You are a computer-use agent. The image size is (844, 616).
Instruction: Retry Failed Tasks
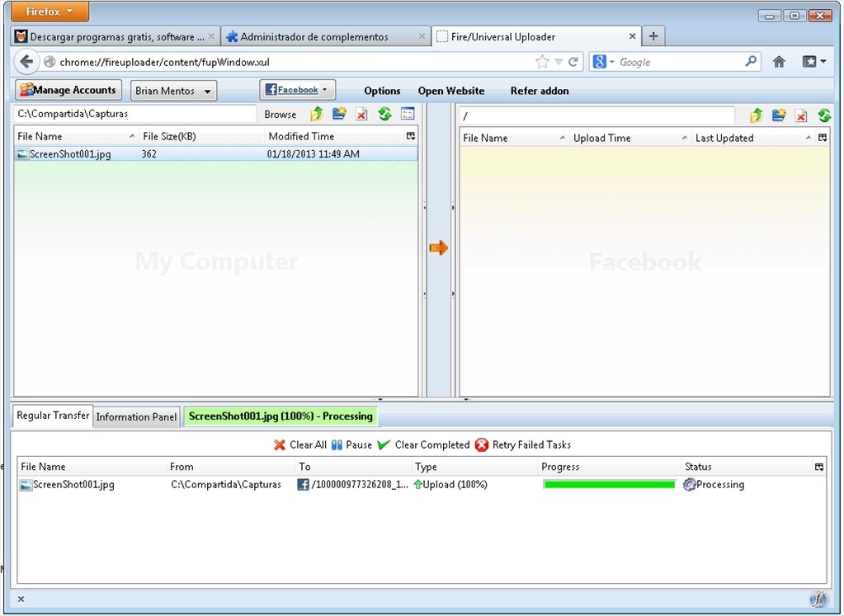click(523, 445)
